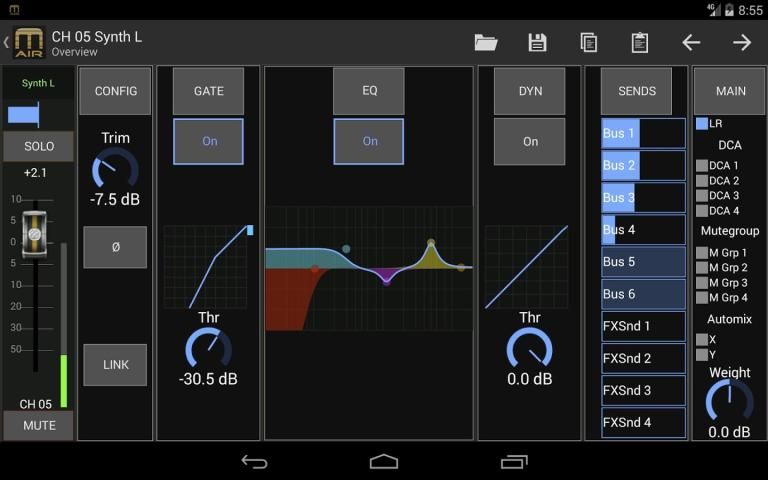This screenshot has height=480, width=768.
Task: Toggle the phase invert ø button
Action: pos(115,247)
